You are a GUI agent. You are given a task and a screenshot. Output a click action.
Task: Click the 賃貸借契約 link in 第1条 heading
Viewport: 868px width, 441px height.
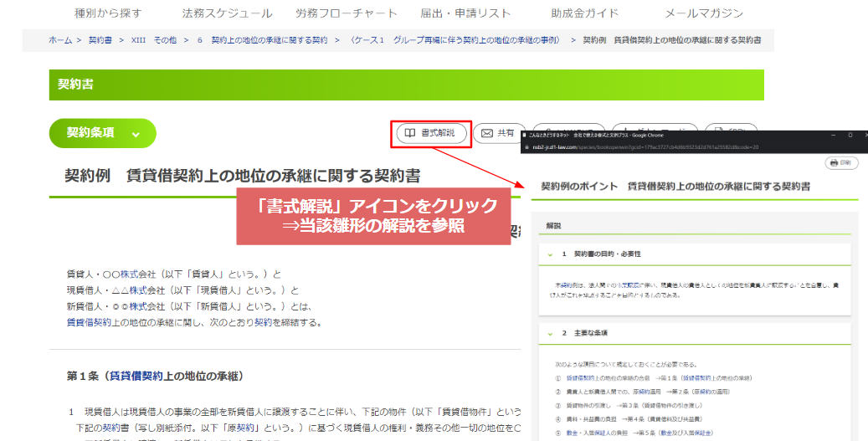coord(141,377)
